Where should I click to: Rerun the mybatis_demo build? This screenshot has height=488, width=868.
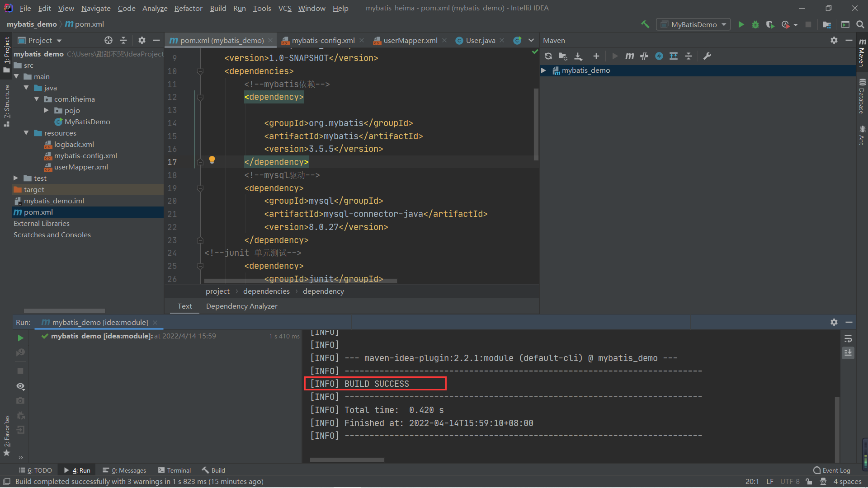pyautogui.click(x=20, y=338)
